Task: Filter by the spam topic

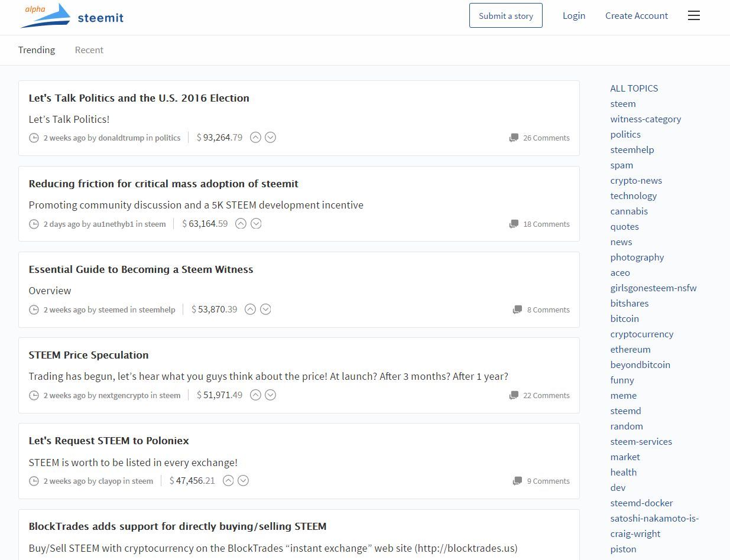Action: [x=622, y=165]
